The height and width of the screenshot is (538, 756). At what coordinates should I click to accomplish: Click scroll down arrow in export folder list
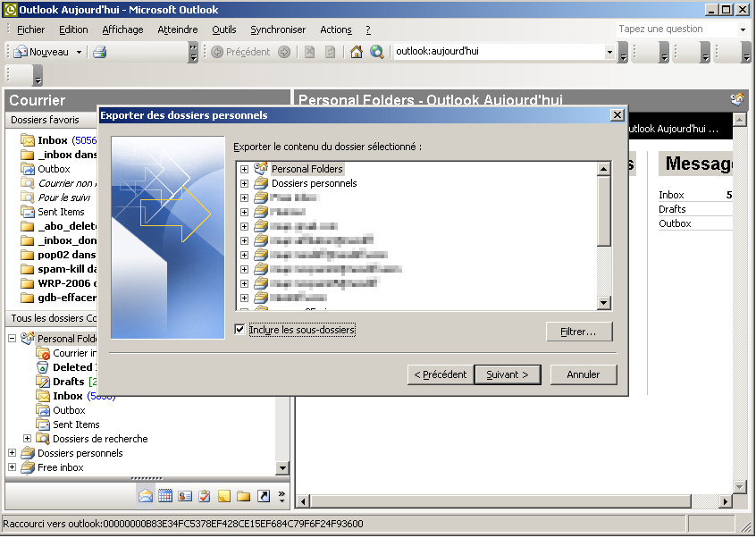604,303
